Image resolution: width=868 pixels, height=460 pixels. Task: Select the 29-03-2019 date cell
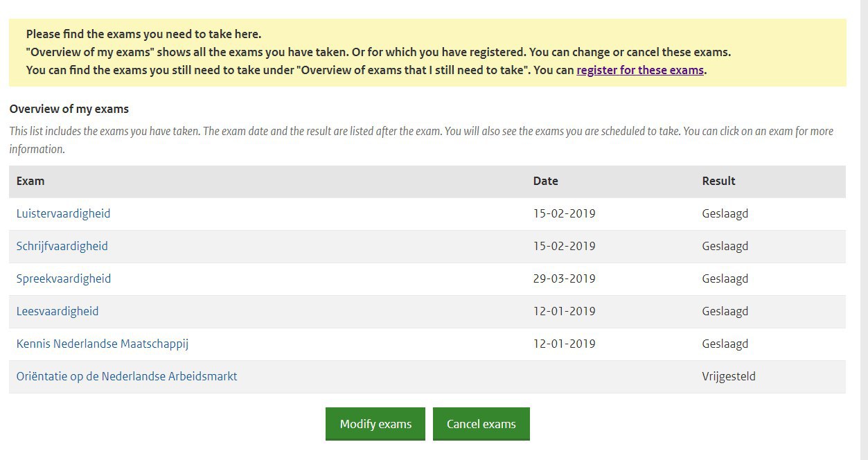564,278
